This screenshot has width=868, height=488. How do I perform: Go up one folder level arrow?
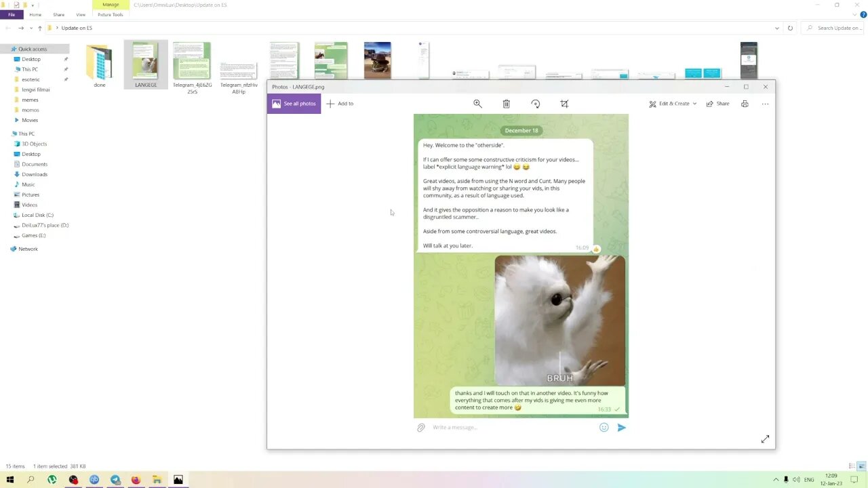click(x=40, y=28)
